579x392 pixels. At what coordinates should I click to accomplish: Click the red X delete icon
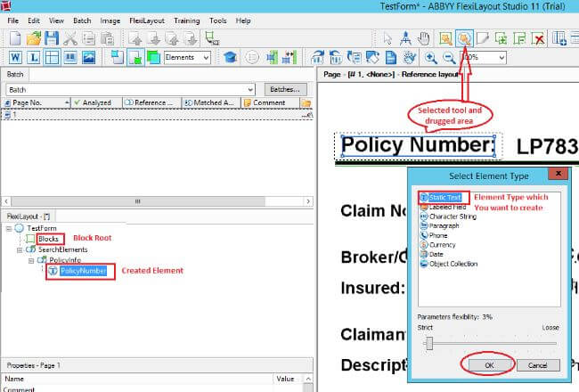coord(538,38)
